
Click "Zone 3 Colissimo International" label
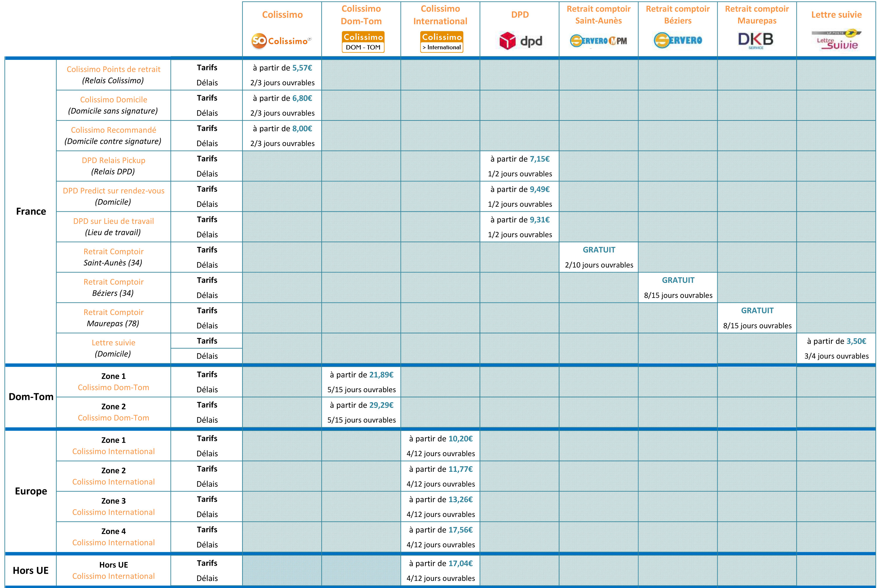coord(113,507)
